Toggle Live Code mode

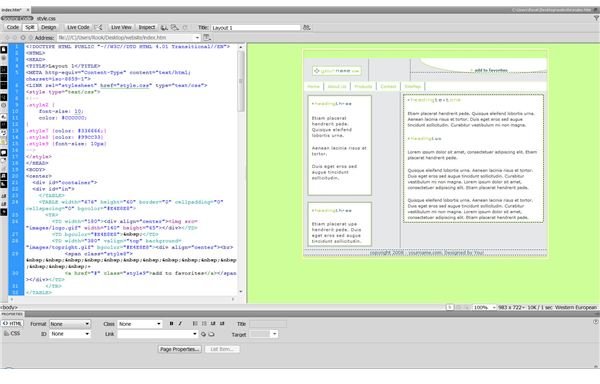(78, 28)
